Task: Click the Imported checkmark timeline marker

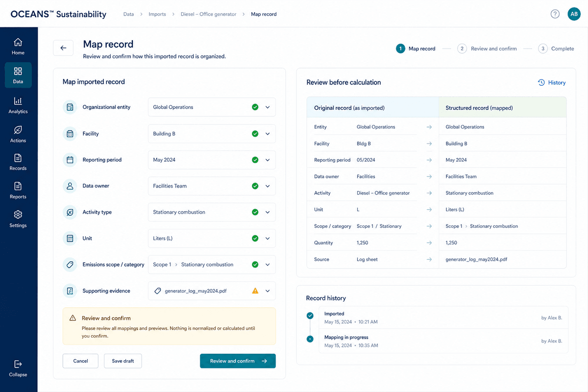Action: (310, 316)
